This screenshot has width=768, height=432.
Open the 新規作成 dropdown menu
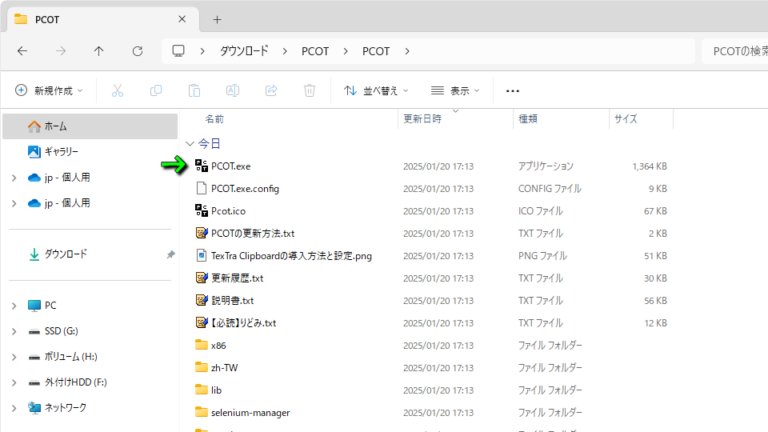pyautogui.click(x=49, y=90)
